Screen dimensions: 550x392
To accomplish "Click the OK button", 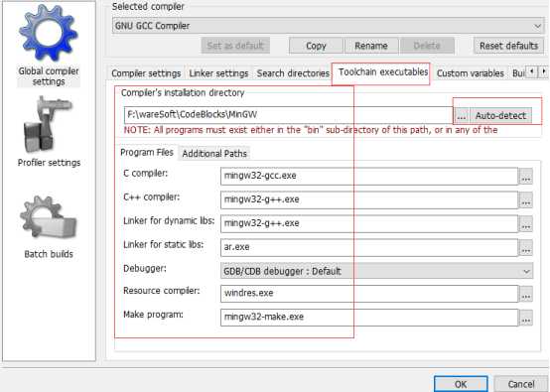I will pyautogui.click(x=461, y=384).
